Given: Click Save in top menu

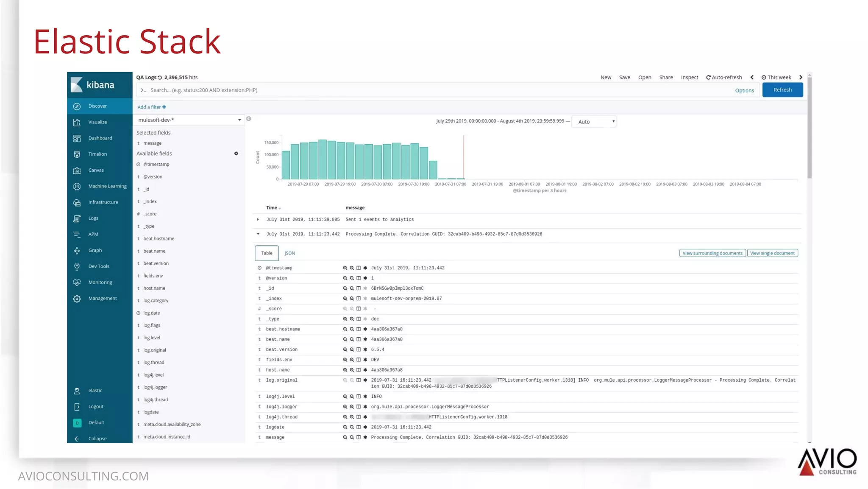Looking at the screenshot, I should (624, 77).
